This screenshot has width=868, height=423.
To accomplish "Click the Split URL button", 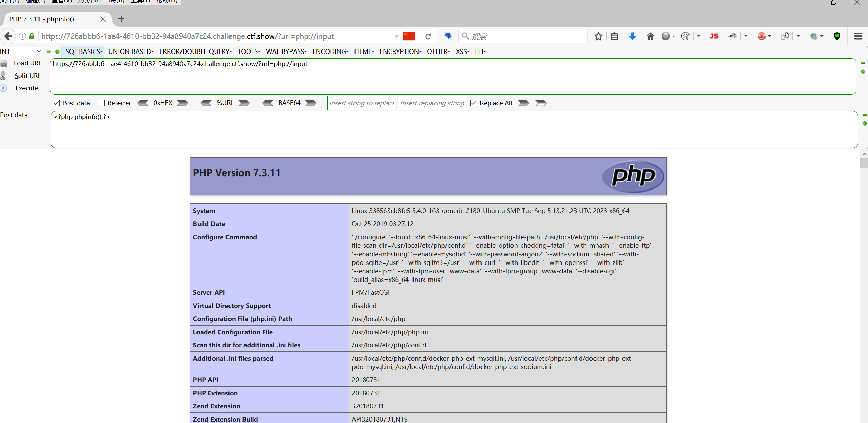I will (x=27, y=76).
